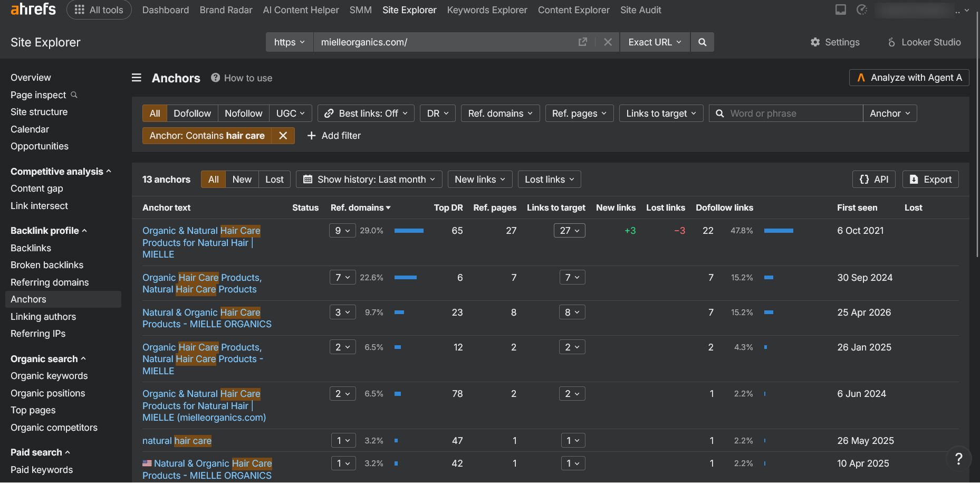Image resolution: width=980 pixels, height=483 pixels.
Task: Open Organic keywords report
Action: [49, 376]
